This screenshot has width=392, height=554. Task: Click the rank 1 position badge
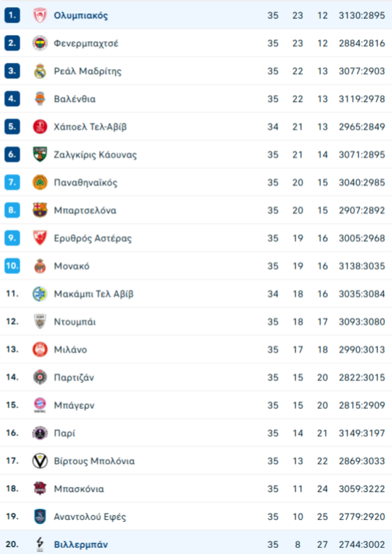(x=12, y=16)
